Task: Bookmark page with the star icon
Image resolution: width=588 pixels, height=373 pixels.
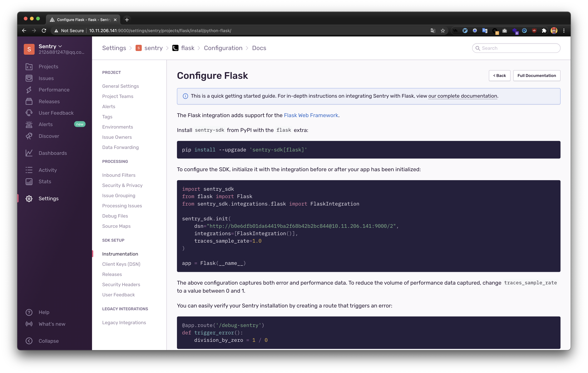Action: point(443,31)
